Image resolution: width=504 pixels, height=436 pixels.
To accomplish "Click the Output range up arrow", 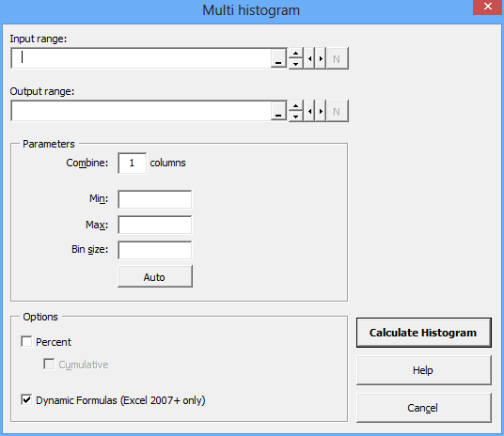I will [295, 105].
